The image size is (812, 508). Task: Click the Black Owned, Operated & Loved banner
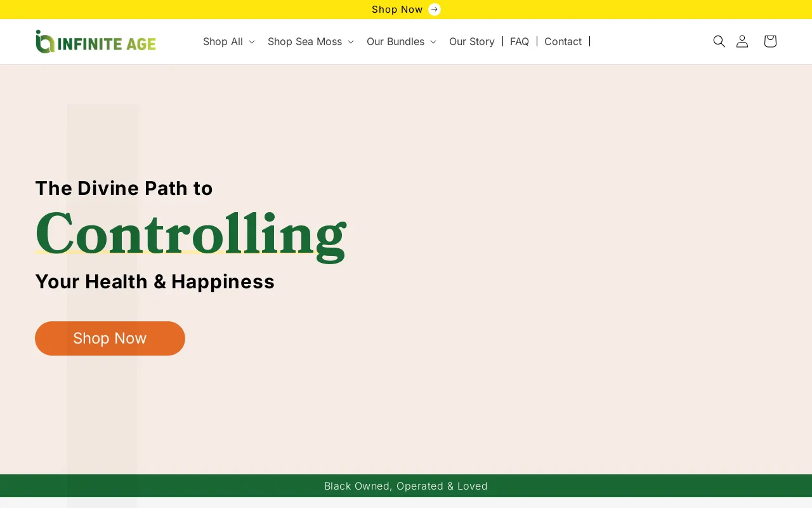click(x=406, y=486)
